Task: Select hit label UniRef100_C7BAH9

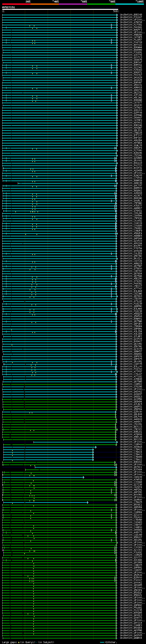Action: point(131,457)
